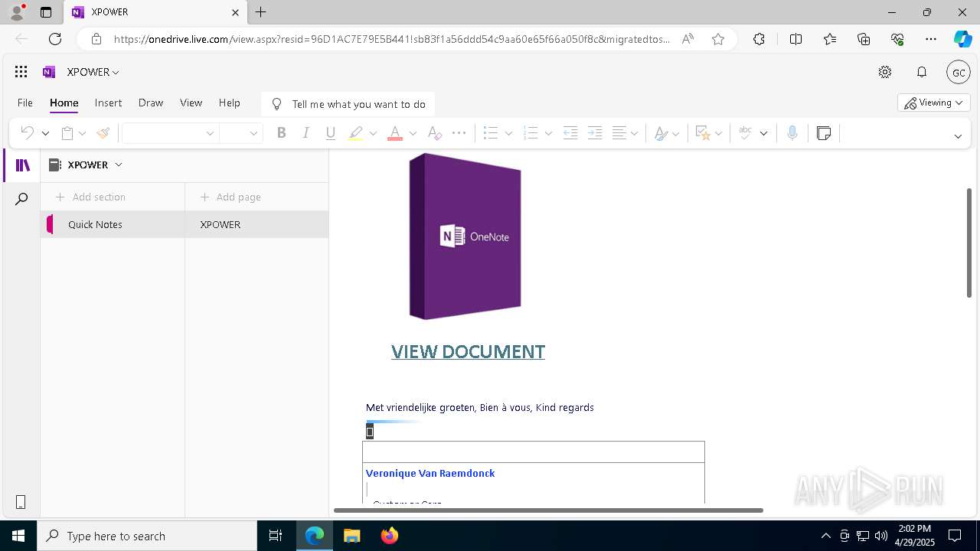Open font color dropdown arrow
This screenshot has height=551, width=980.
tap(413, 133)
